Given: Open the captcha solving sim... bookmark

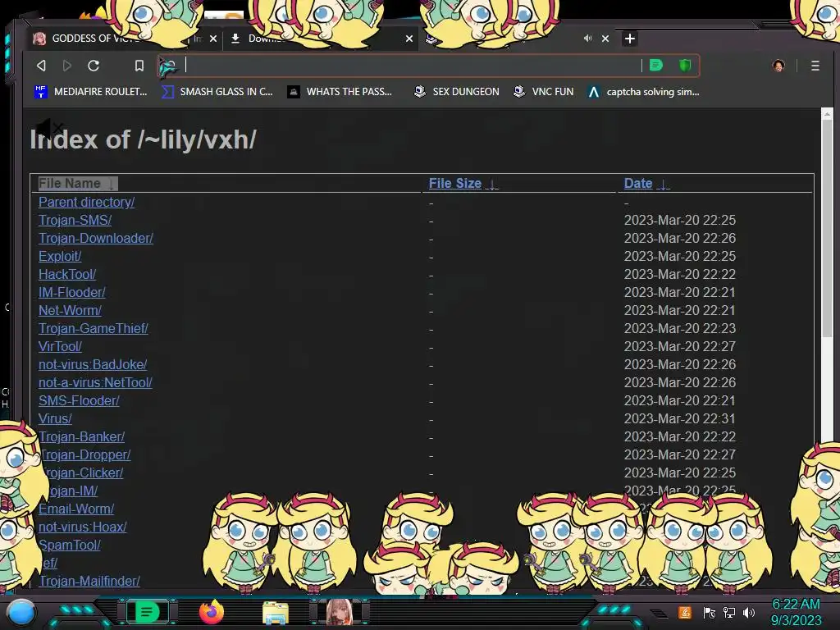Looking at the screenshot, I should point(643,92).
